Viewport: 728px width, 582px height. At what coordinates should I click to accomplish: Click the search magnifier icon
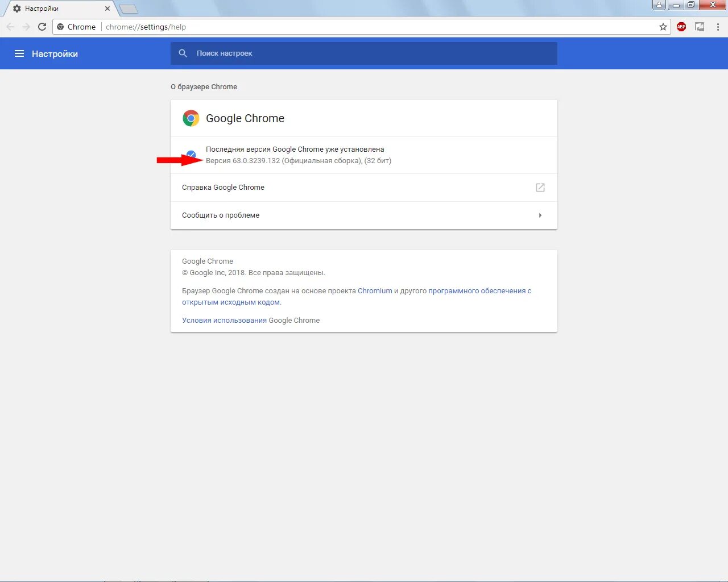click(183, 53)
